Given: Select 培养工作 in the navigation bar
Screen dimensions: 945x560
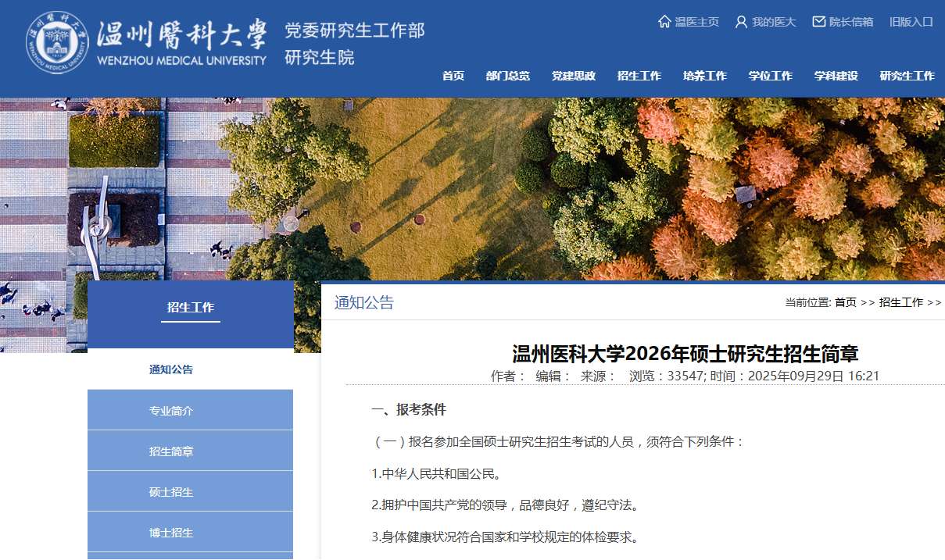Looking at the screenshot, I should pos(704,76).
